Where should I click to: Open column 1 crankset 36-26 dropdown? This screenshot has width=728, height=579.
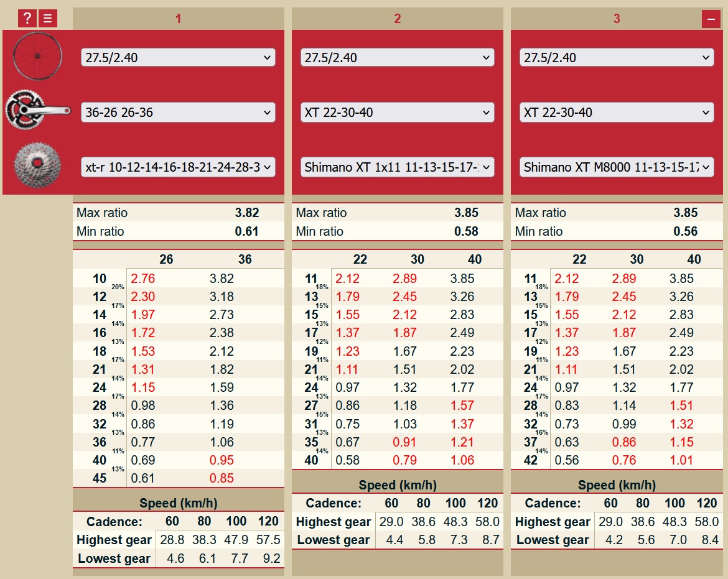click(178, 113)
